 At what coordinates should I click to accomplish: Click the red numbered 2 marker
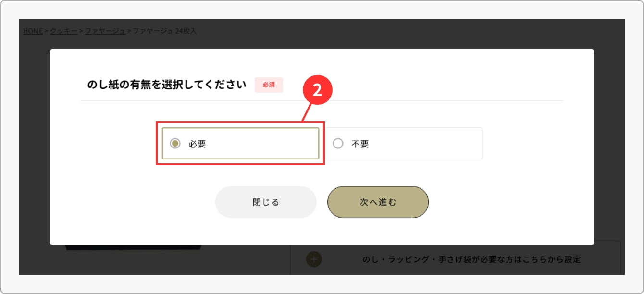click(x=317, y=92)
